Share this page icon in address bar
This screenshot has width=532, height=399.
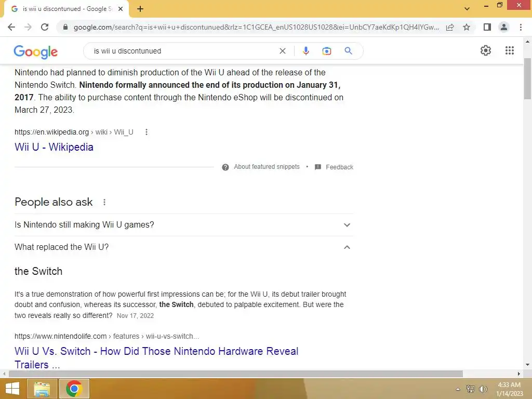pos(450,27)
